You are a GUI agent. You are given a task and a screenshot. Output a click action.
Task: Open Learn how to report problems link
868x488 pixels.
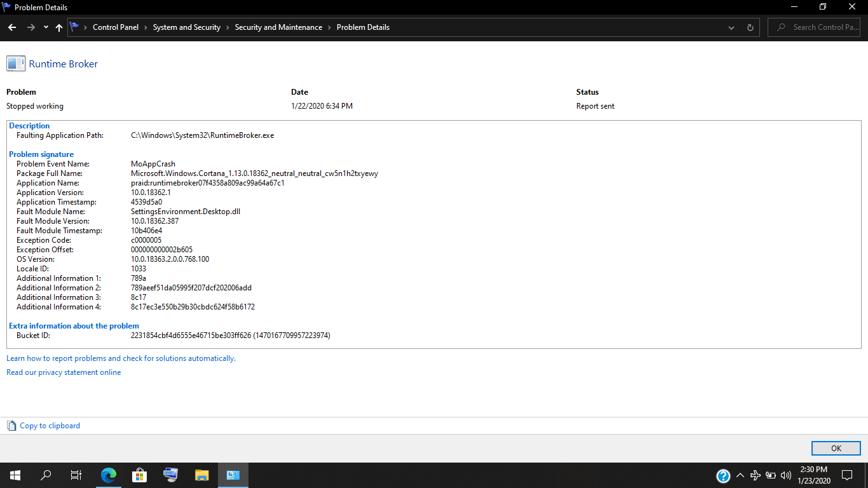121,358
